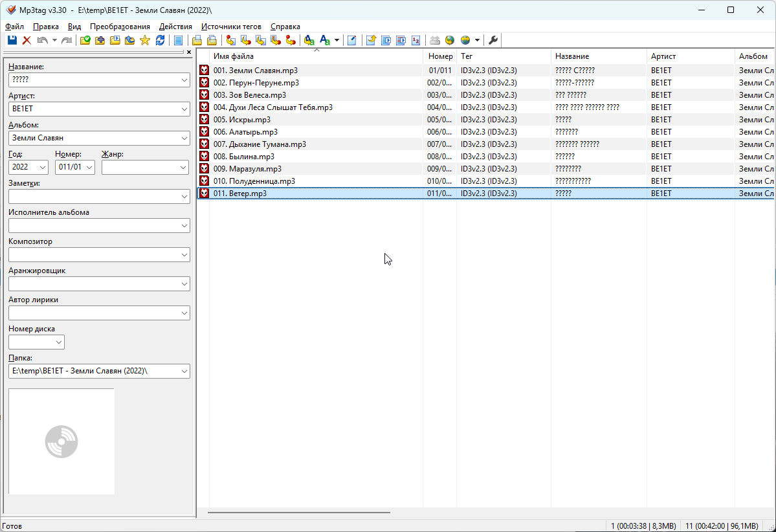
Task: Open options with the wrench icon
Action: coord(493,41)
